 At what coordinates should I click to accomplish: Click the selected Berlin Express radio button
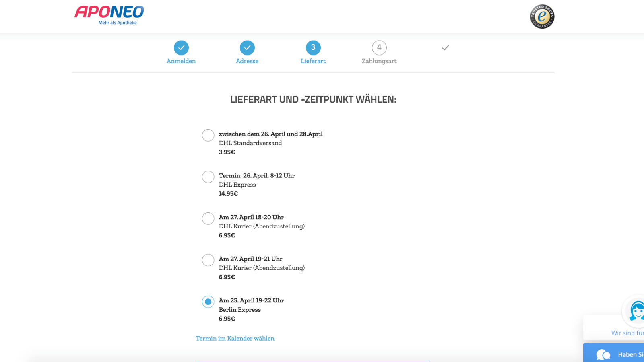click(x=208, y=302)
